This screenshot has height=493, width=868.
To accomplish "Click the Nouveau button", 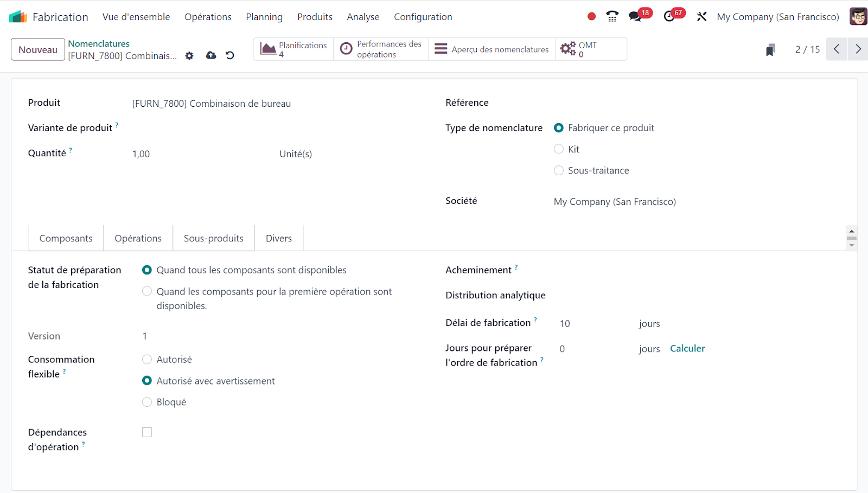I will [38, 49].
